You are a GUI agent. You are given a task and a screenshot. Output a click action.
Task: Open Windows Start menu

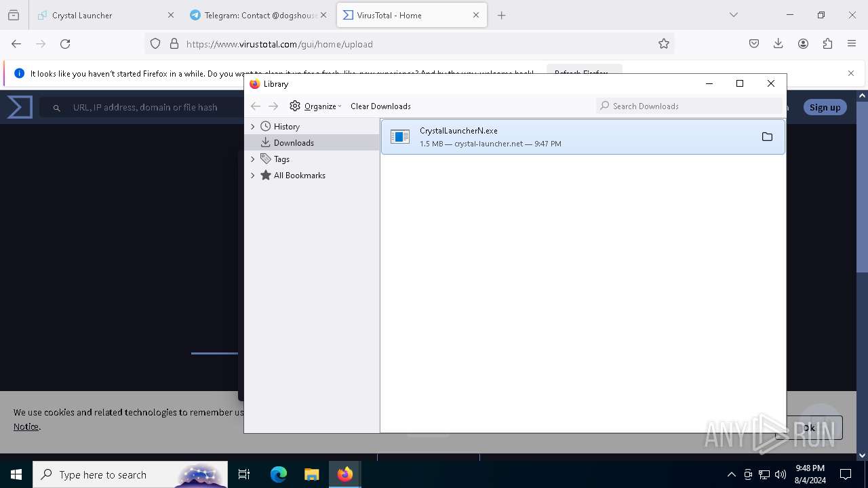(16, 474)
